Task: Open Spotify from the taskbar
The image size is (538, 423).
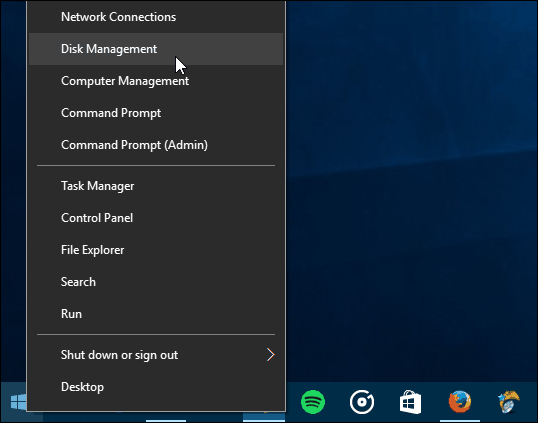Action: (x=313, y=402)
